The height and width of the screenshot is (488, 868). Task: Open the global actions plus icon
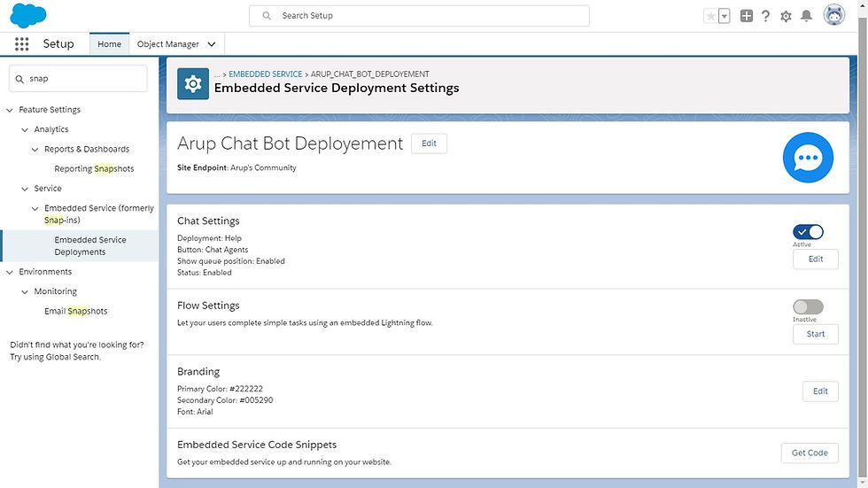746,16
